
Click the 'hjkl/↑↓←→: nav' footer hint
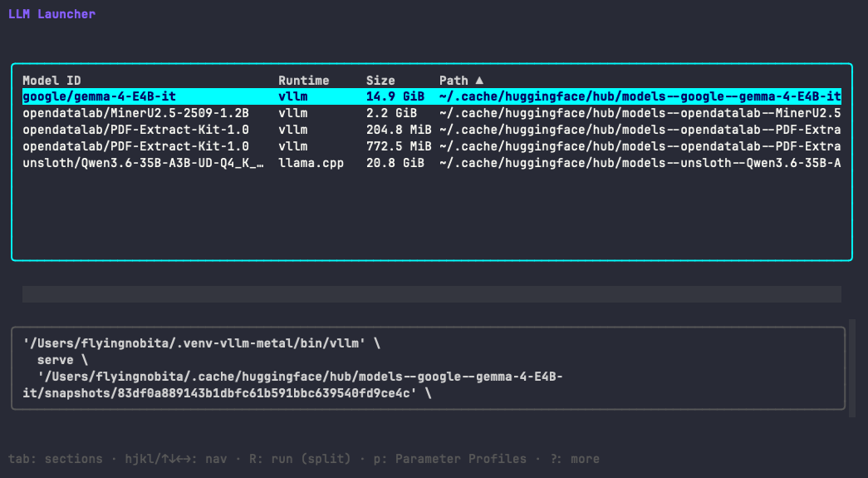(x=176, y=459)
